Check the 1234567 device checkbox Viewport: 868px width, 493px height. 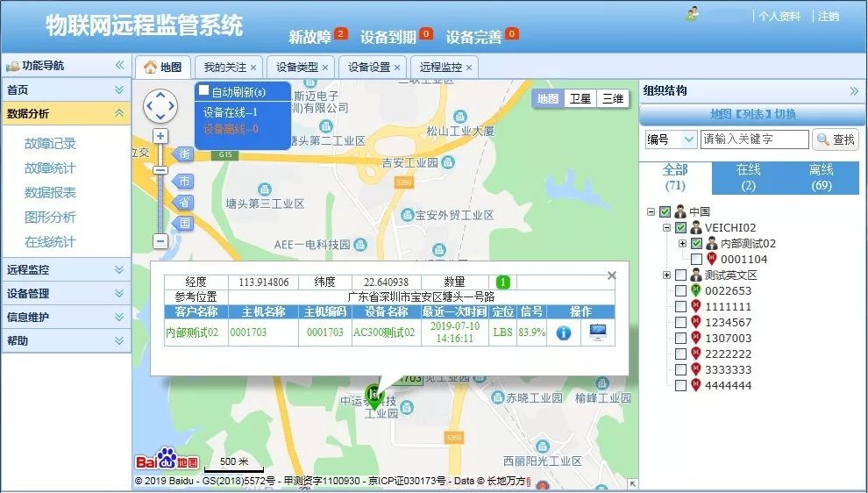pos(681,323)
